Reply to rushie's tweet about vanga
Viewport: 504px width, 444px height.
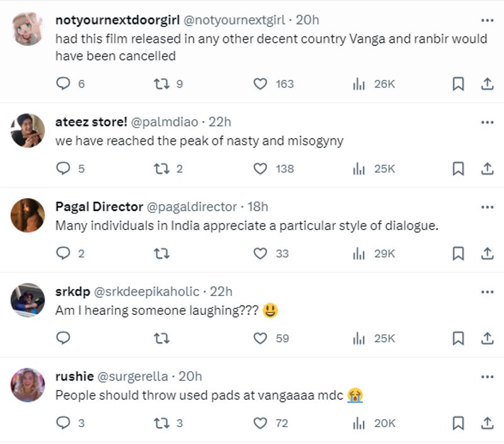63,423
